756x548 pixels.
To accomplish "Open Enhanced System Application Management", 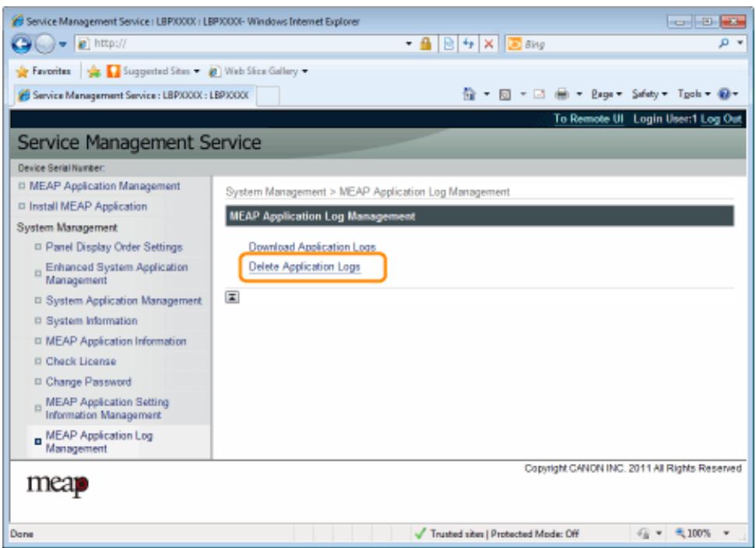I will (116, 273).
